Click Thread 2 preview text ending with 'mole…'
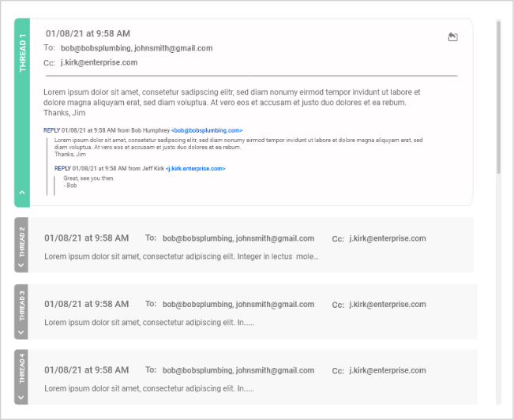The width and height of the screenshot is (514, 420). click(182, 257)
